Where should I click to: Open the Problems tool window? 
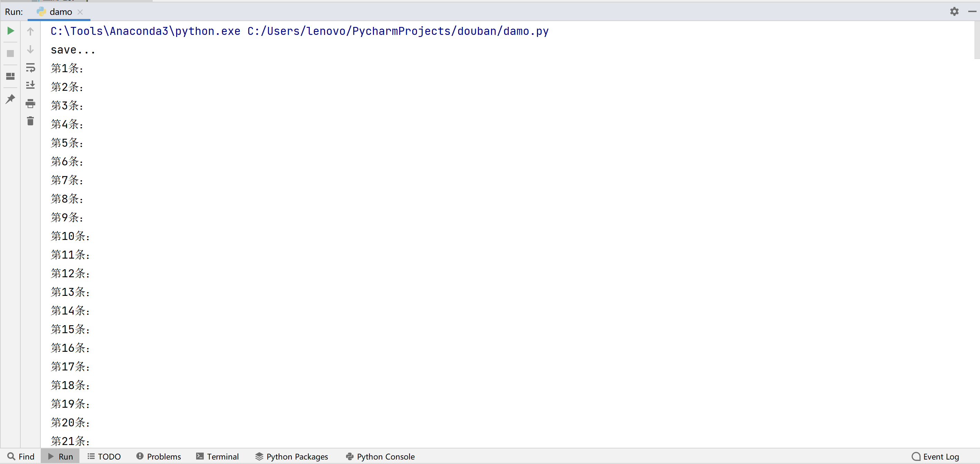158,456
